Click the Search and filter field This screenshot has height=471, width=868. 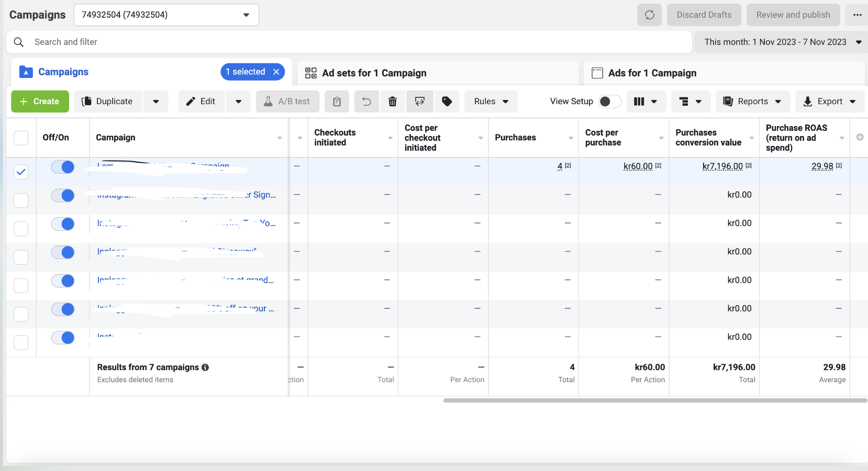(x=349, y=42)
